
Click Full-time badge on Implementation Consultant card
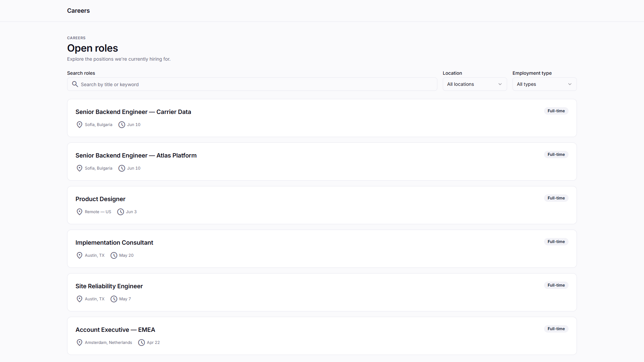[x=556, y=242]
